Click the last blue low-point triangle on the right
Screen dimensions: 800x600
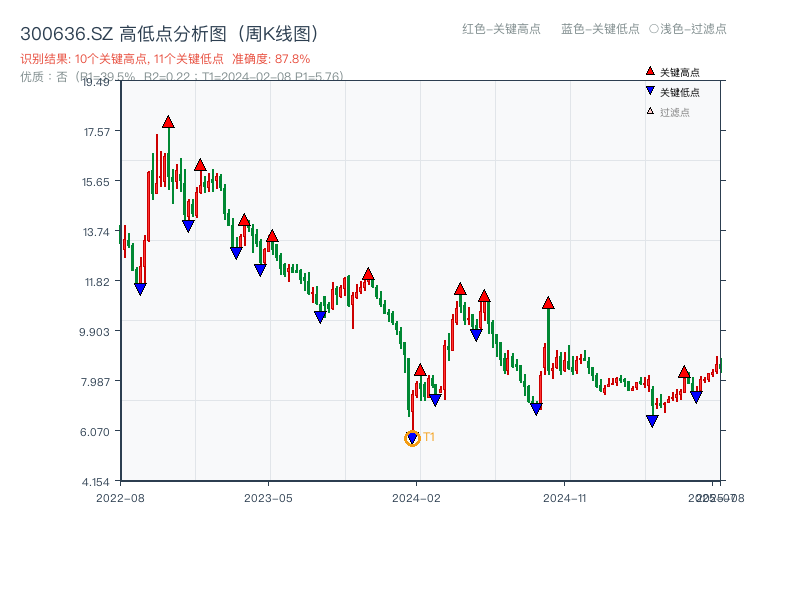point(696,397)
